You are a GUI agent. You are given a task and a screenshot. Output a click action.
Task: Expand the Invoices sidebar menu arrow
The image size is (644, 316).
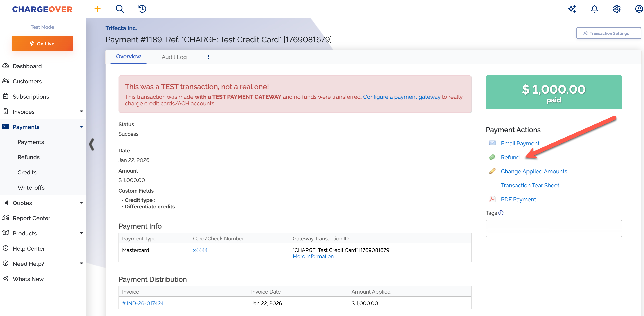81,112
